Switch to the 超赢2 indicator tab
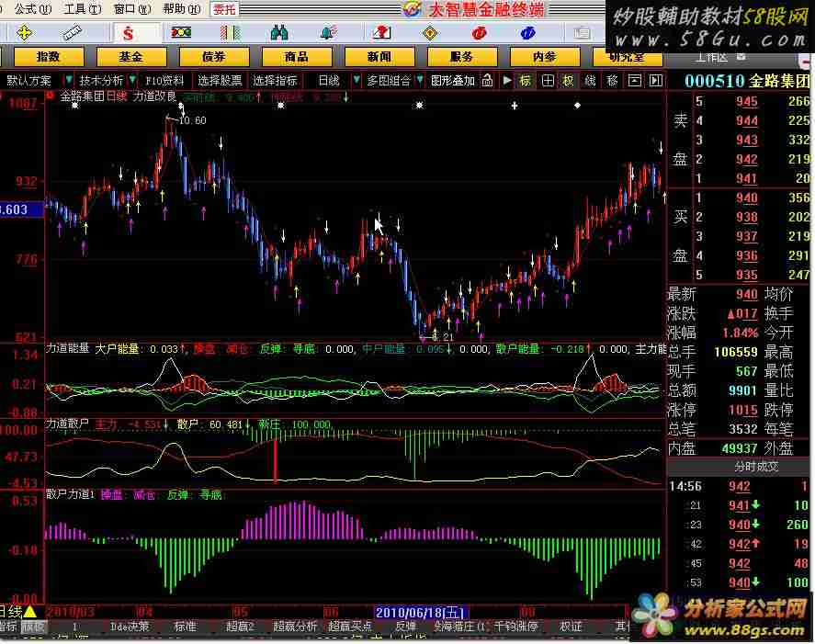 [239, 627]
